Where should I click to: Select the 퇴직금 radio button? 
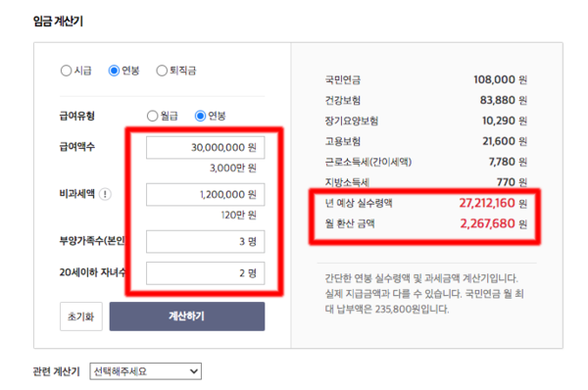(162, 71)
